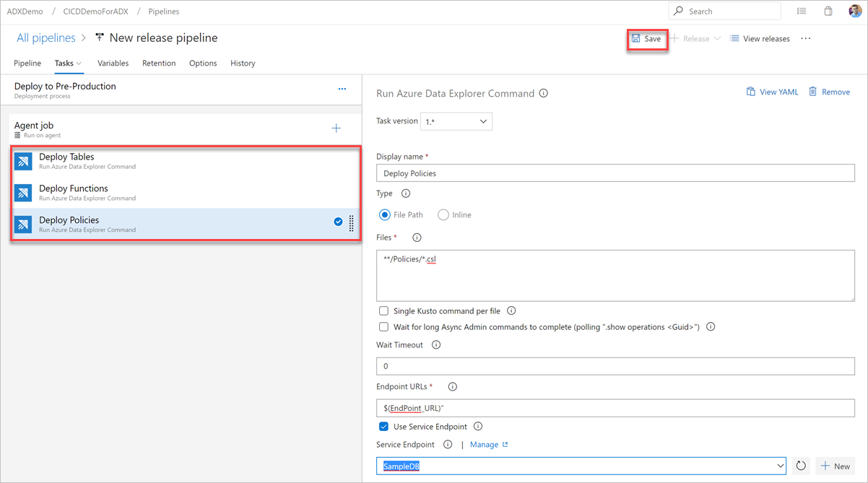
Task: Open the Service Endpoint SampleDB dropdown
Action: 780,466
